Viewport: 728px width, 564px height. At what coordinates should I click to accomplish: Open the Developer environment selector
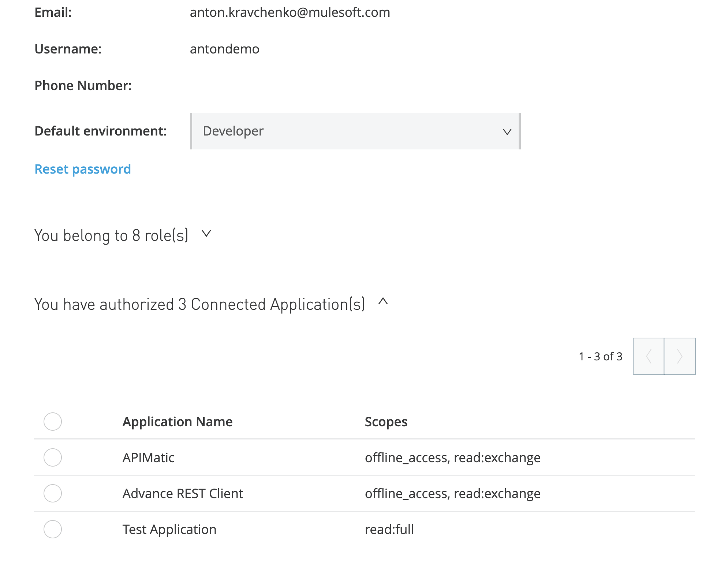pos(355,131)
